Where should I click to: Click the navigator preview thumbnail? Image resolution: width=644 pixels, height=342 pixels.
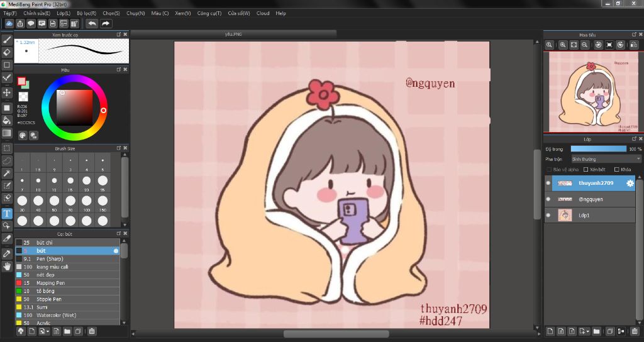593,92
